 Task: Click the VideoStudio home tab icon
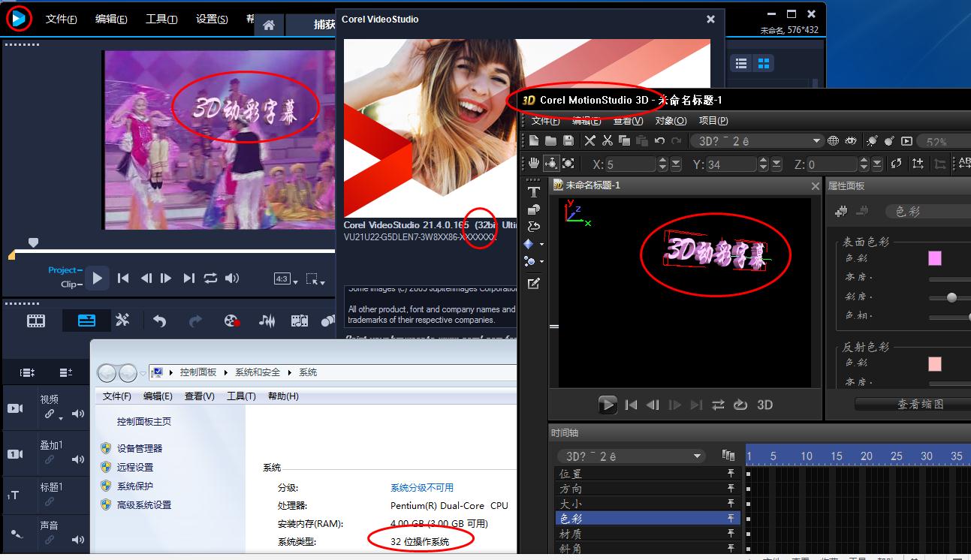point(268,25)
